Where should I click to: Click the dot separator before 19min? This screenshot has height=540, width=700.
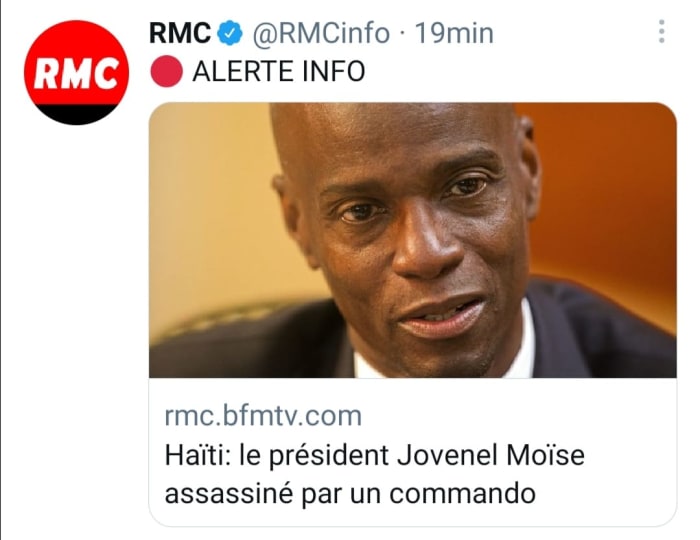(x=402, y=33)
